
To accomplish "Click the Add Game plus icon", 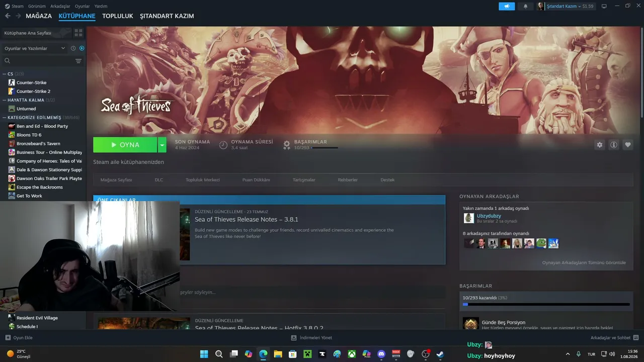I will pos(8,338).
